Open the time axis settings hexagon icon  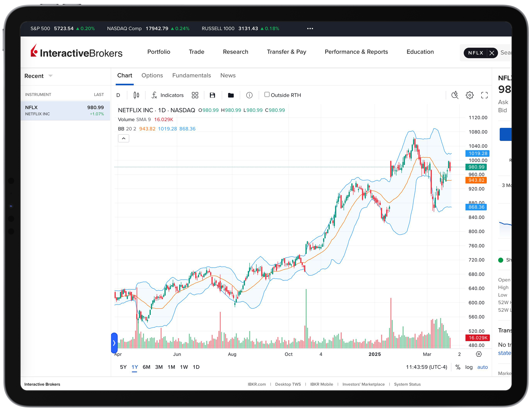tap(479, 354)
